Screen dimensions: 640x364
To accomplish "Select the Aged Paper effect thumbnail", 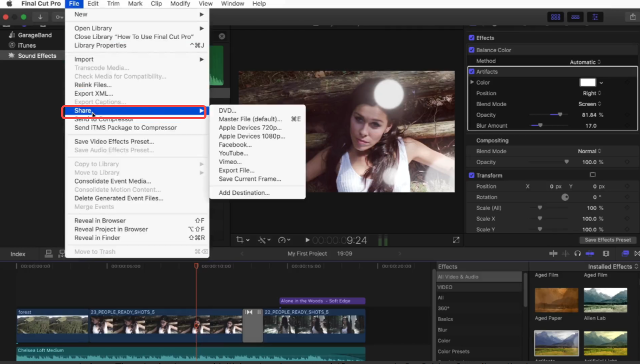I will tap(557, 300).
